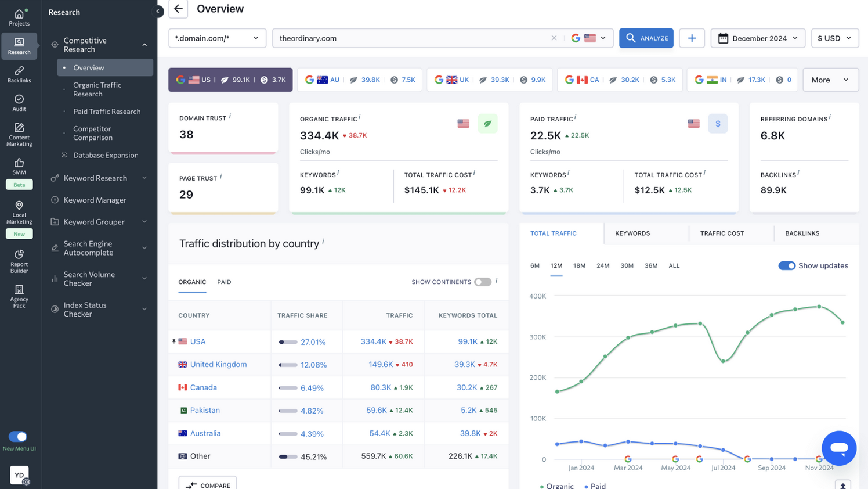
Task: Toggle the Organic series in chart legend
Action: [x=556, y=486]
